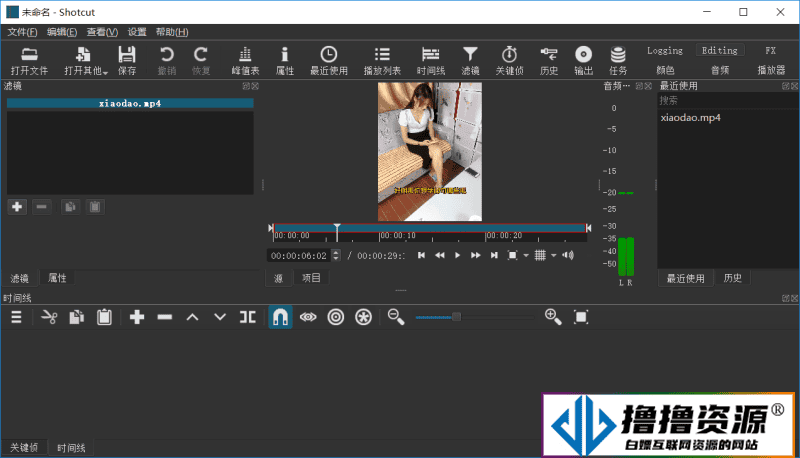
Task: Skip to end of clip
Action: [494, 255]
